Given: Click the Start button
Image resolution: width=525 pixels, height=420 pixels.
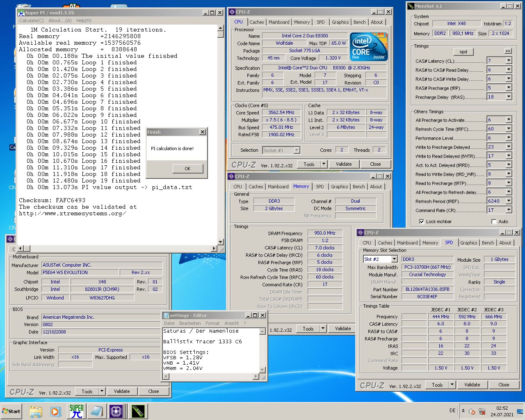Looking at the screenshot, I should [11, 411].
